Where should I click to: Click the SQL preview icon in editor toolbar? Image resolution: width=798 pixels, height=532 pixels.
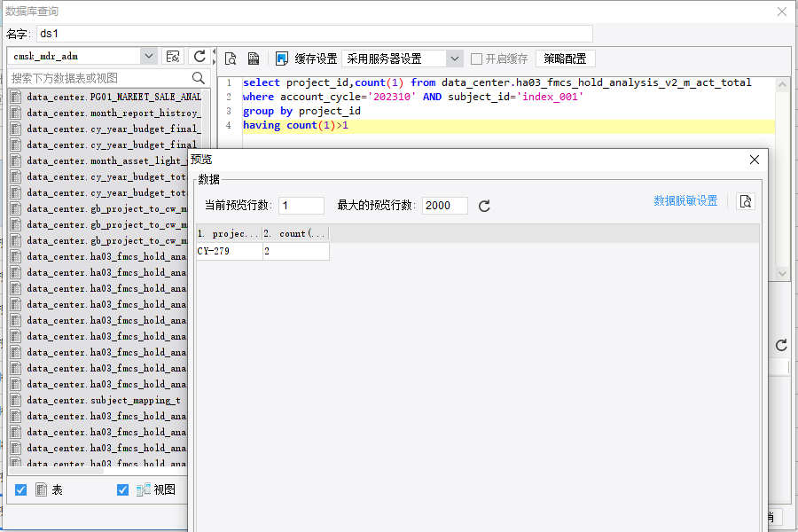click(231, 59)
